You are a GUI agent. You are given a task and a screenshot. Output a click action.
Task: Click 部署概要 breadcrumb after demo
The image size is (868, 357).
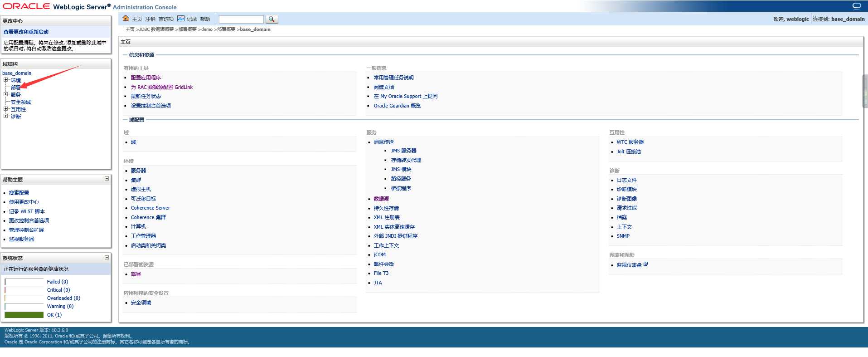[x=226, y=29]
